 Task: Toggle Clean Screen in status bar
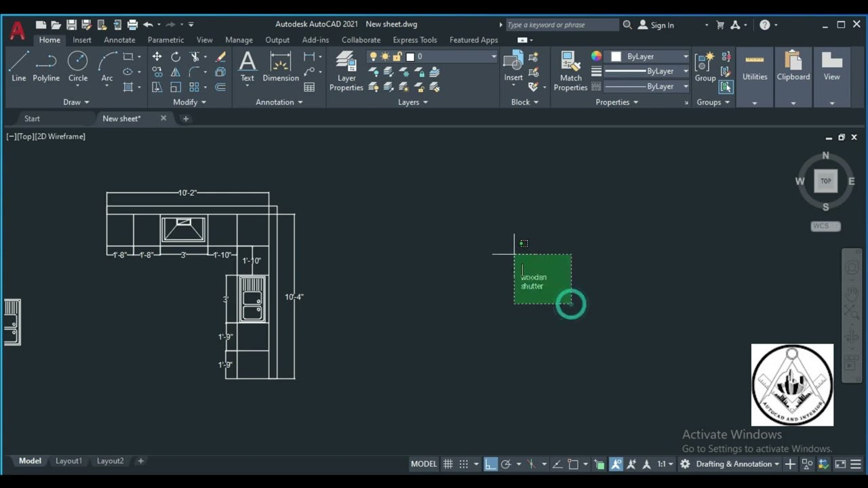point(840,464)
